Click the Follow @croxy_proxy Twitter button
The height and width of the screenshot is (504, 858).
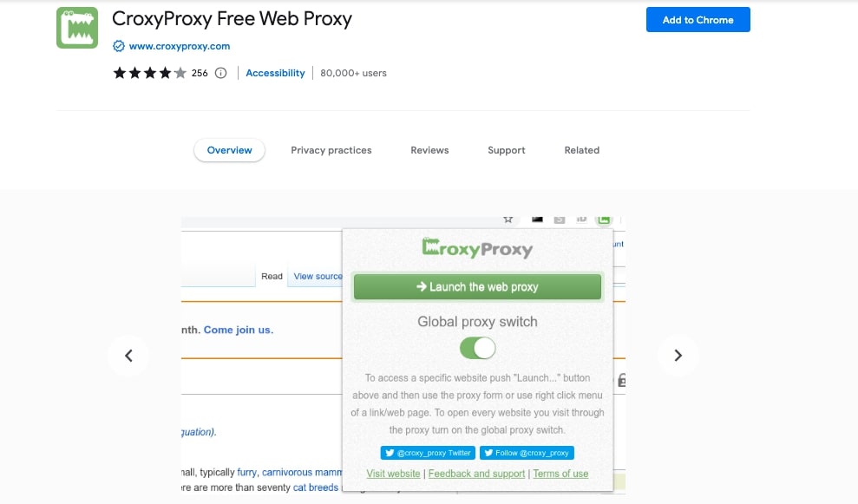point(527,453)
